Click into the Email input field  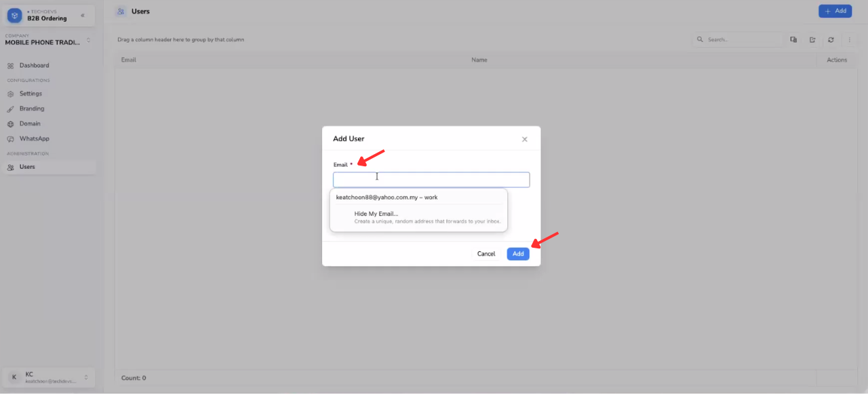click(x=431, y=180)
